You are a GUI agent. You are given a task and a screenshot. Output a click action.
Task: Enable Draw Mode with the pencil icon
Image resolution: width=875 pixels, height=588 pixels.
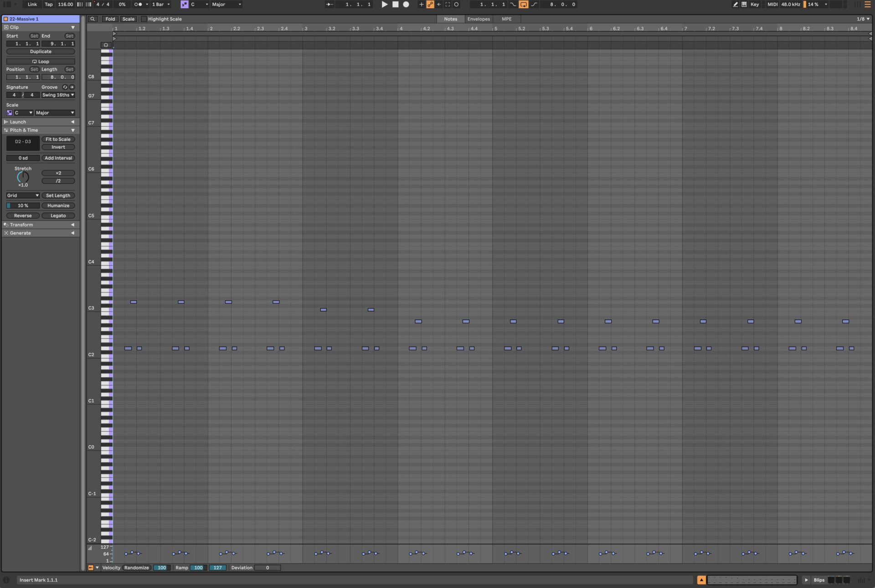pyautogui.click(x=735, y=5)
